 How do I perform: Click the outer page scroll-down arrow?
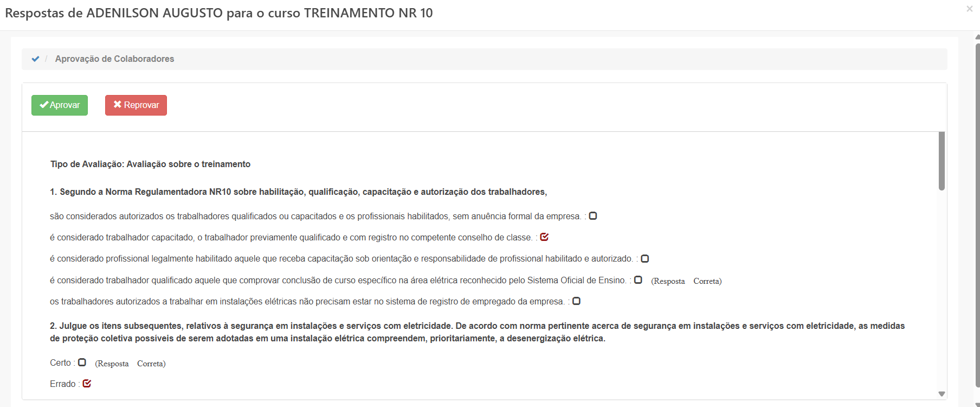pos(977,404)
